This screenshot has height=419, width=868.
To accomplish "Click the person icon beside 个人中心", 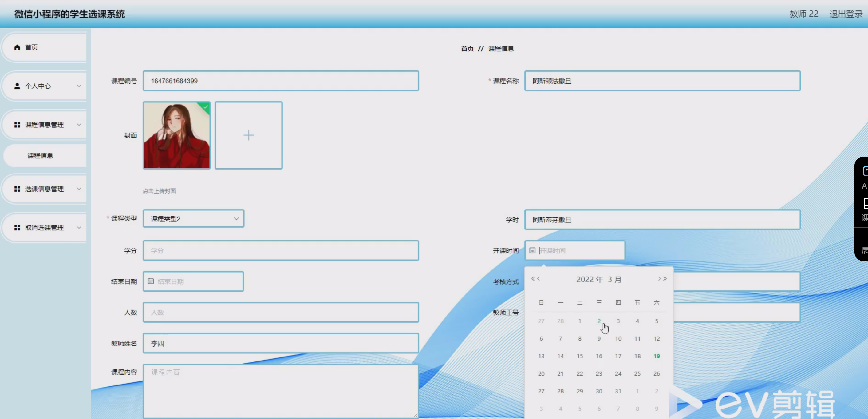I will [17, 86].
